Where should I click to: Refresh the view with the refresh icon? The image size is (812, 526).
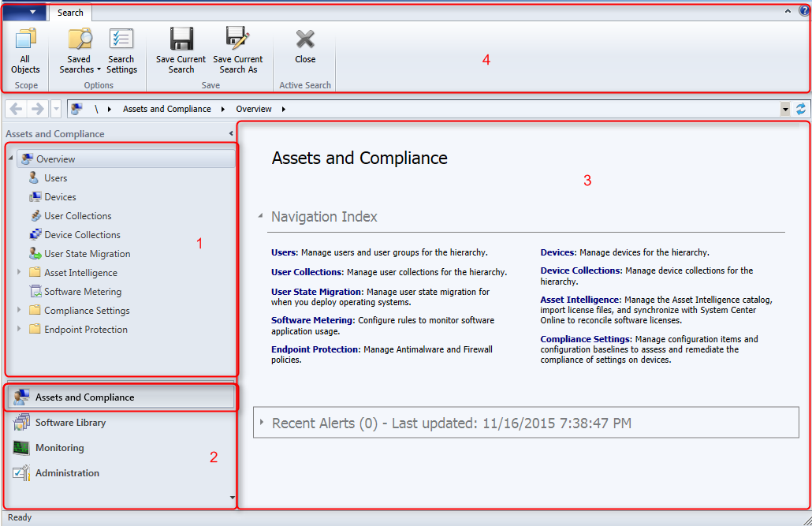pyautogui.click(x=801, y=109)
